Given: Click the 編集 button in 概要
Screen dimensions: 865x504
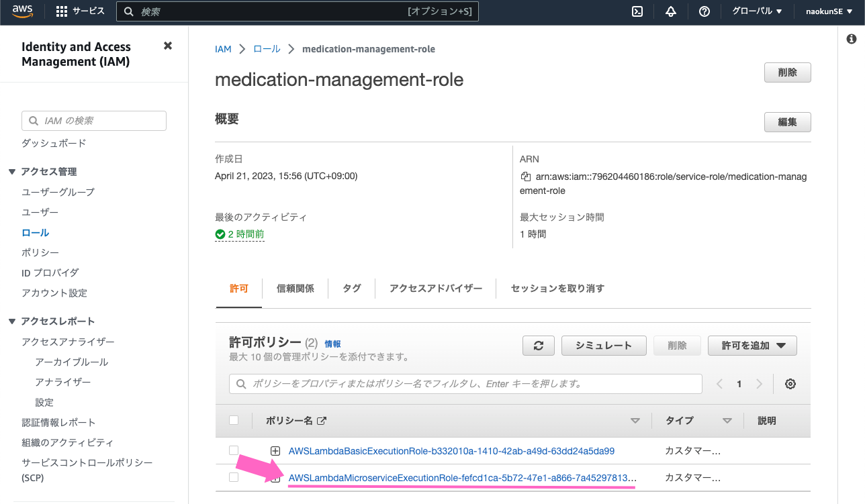Looking at the screenshot, I should pos(788,122).
